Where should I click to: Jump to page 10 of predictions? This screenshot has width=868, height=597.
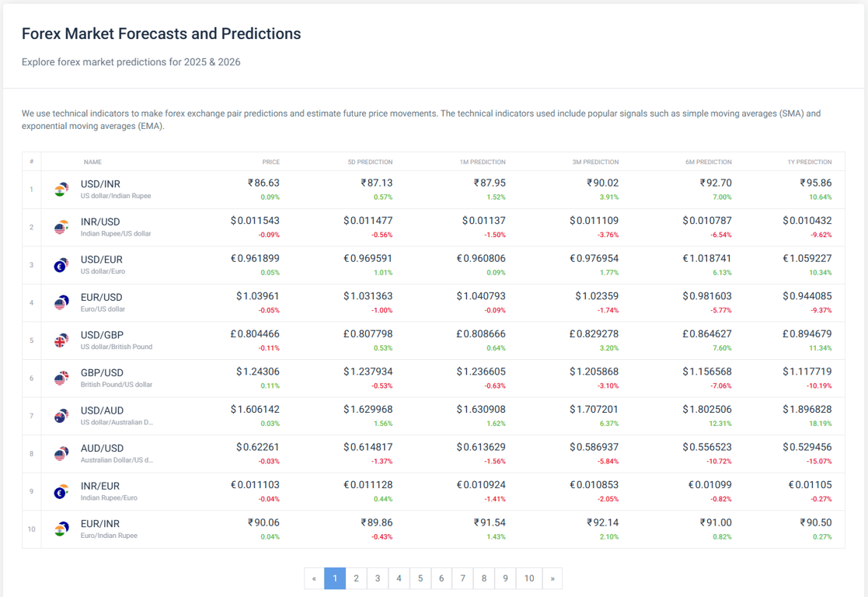coord(529,578)
